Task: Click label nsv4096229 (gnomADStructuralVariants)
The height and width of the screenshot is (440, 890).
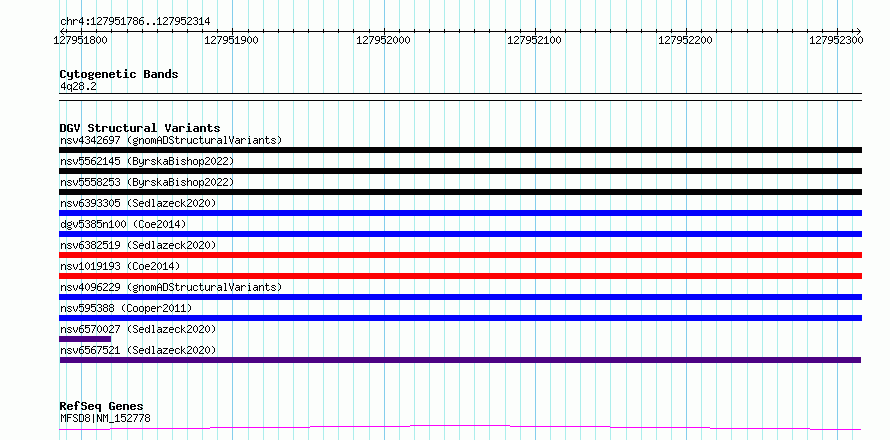Action: (x=171, y=287)
